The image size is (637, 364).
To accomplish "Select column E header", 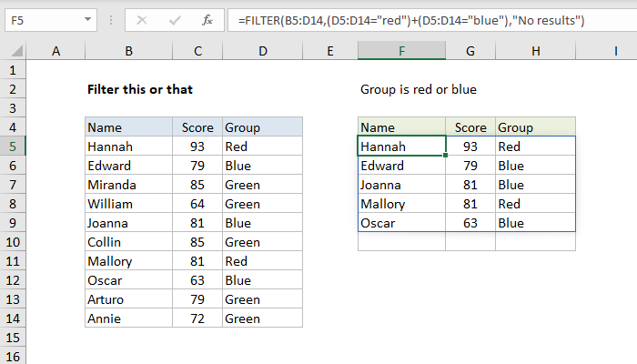I will point(330,51).
